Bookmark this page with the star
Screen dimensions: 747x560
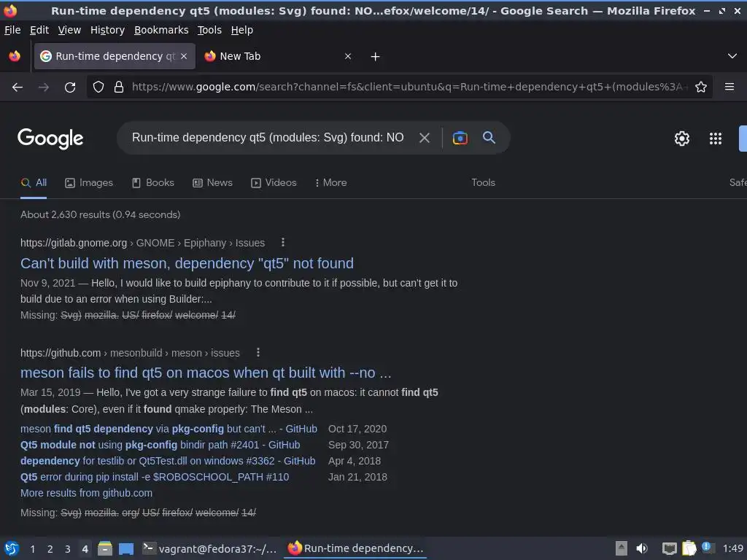click(701, 87)
